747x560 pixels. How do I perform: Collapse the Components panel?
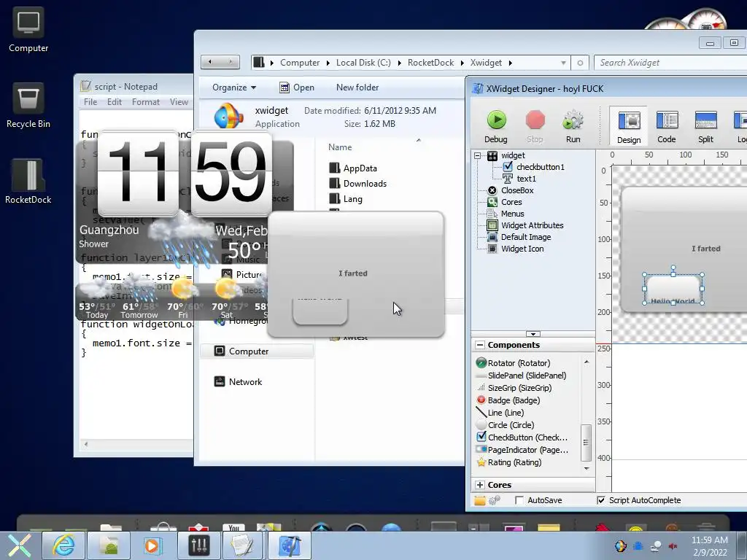click(480, 345)
